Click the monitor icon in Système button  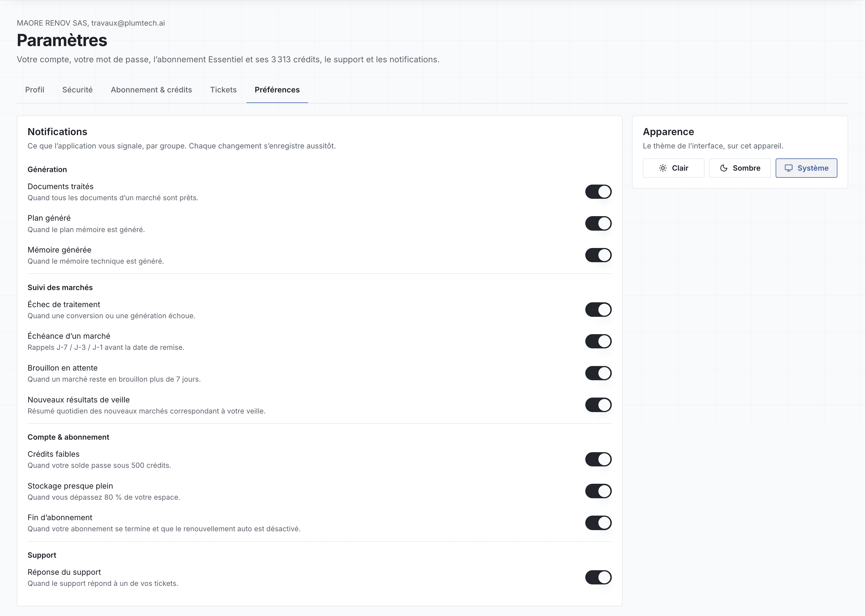point(788,168)
